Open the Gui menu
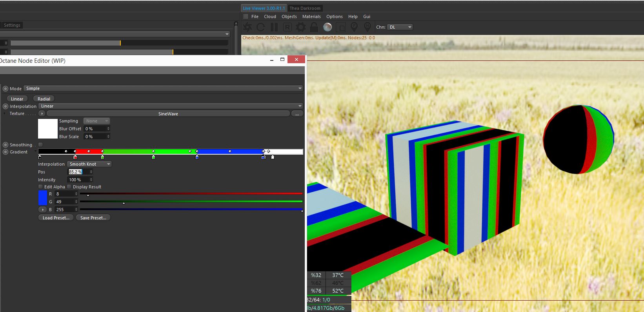 (x=367, y=16)
